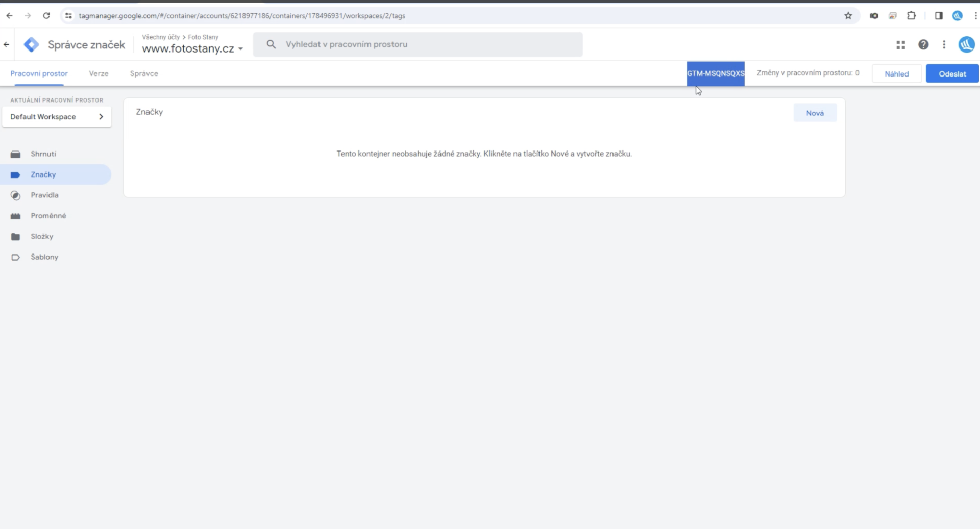Open the www.fotostany.cz container dropdown

(x=192, y=48)
